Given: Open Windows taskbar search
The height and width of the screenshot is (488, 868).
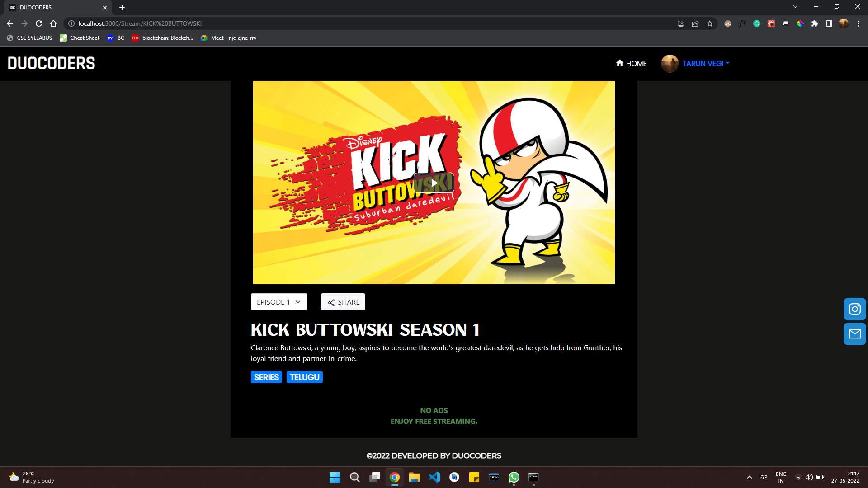Looking at the screenshot, I should [x=355, y=477].
